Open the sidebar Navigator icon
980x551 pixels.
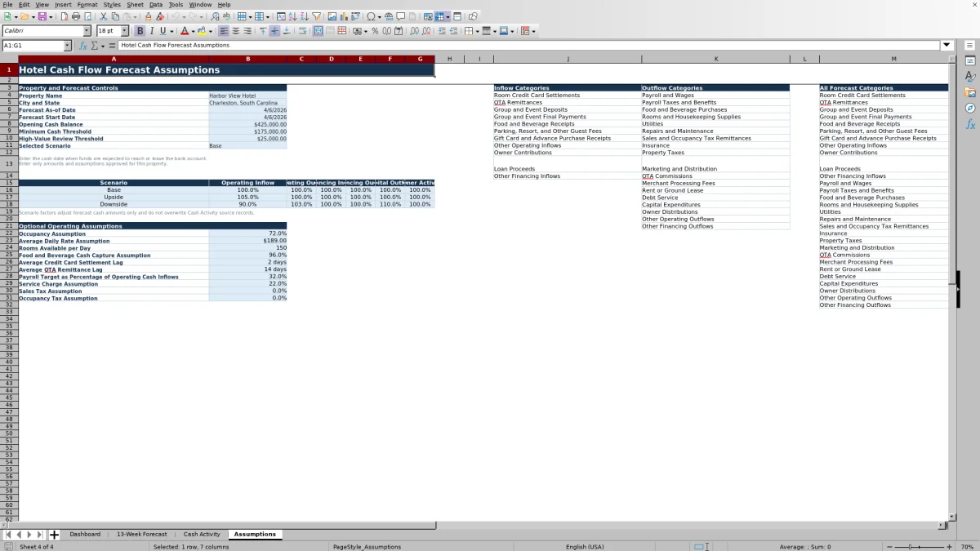pos(970,108)
